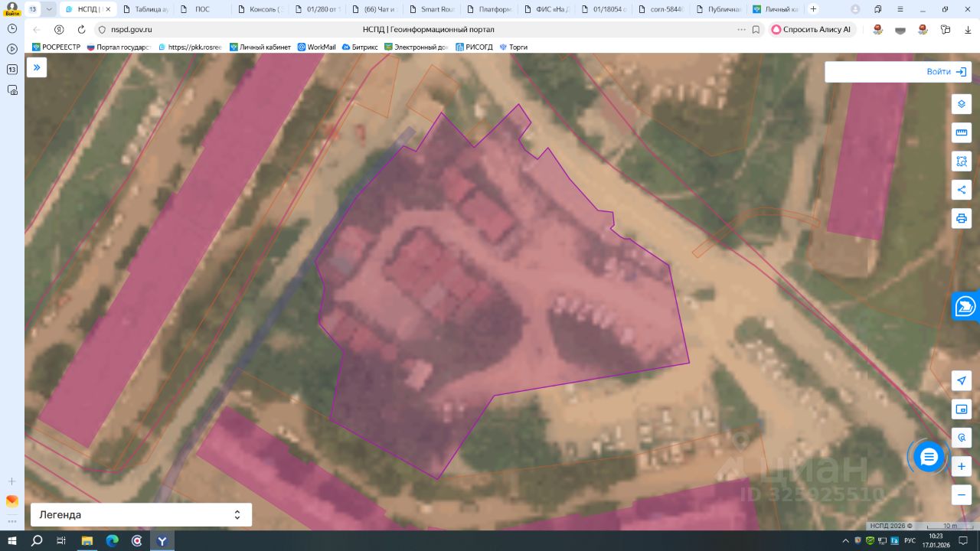Open the Windows Start menu
980x551 pixels.
tap(12, 541)
